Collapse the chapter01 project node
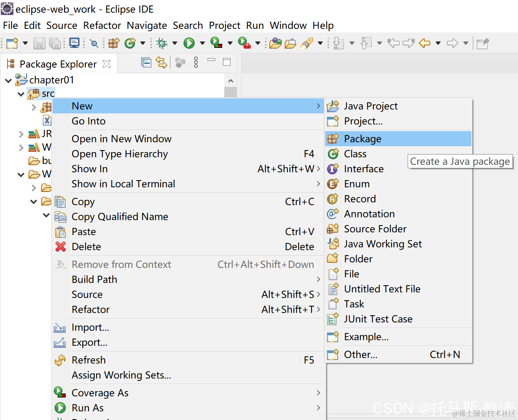Screen dimensions: 518x420 (x=8, y=81)
